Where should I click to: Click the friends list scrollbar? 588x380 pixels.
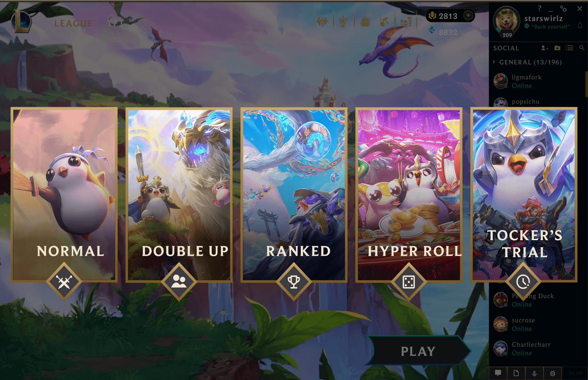pyautogui.click(x=586, y=84)
